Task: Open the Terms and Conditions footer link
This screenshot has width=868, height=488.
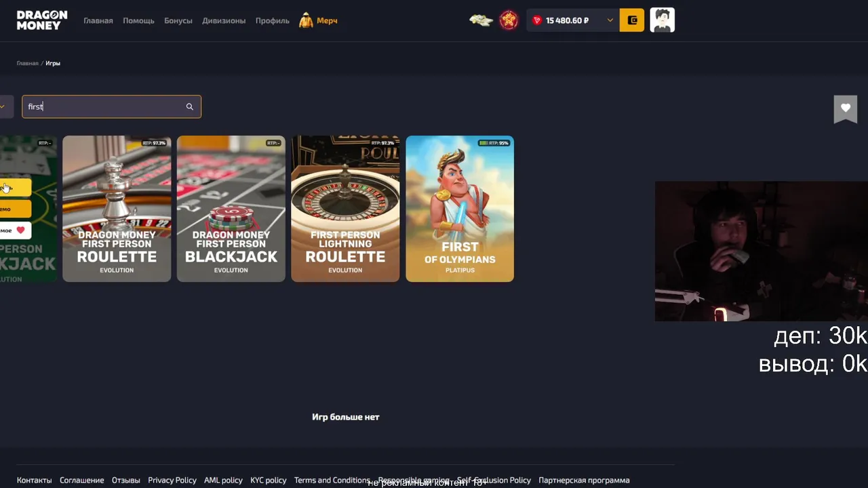Action: coord(332,480)
